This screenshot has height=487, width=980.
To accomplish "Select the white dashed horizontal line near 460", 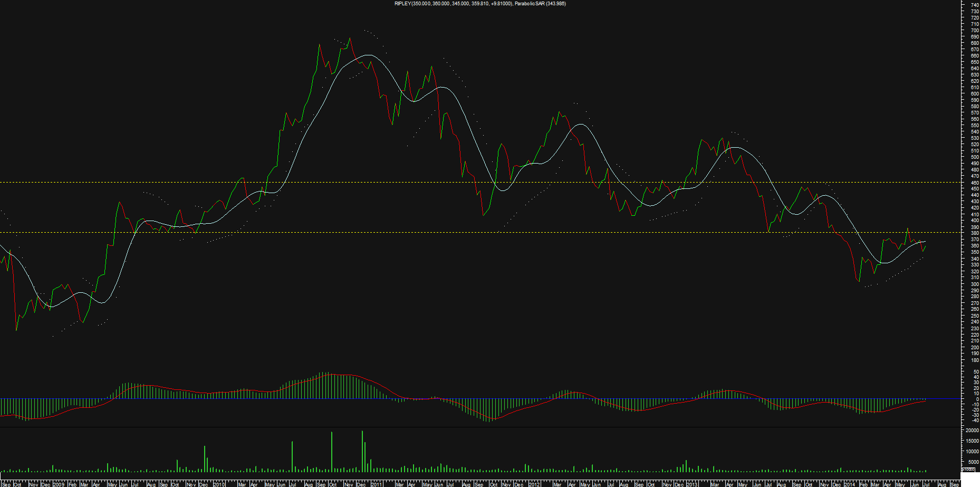I will 480,183.
